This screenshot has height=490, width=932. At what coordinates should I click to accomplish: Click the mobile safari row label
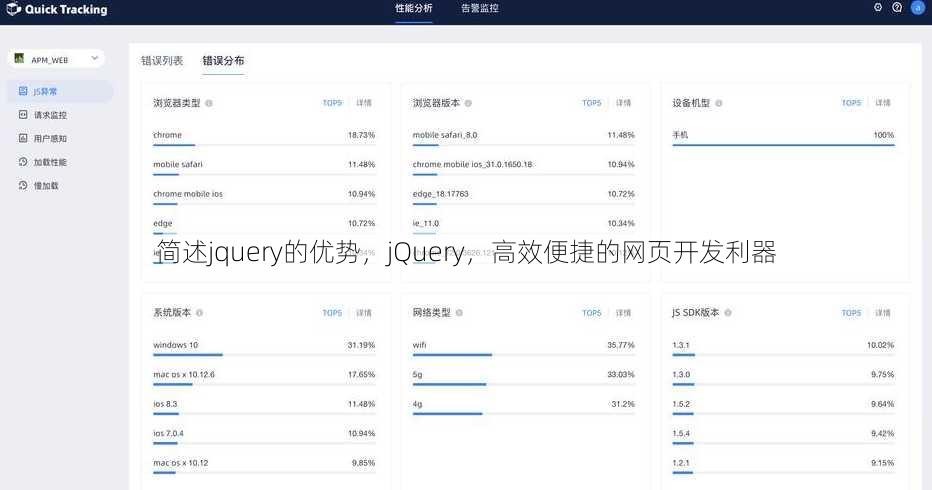pos(178,165)
